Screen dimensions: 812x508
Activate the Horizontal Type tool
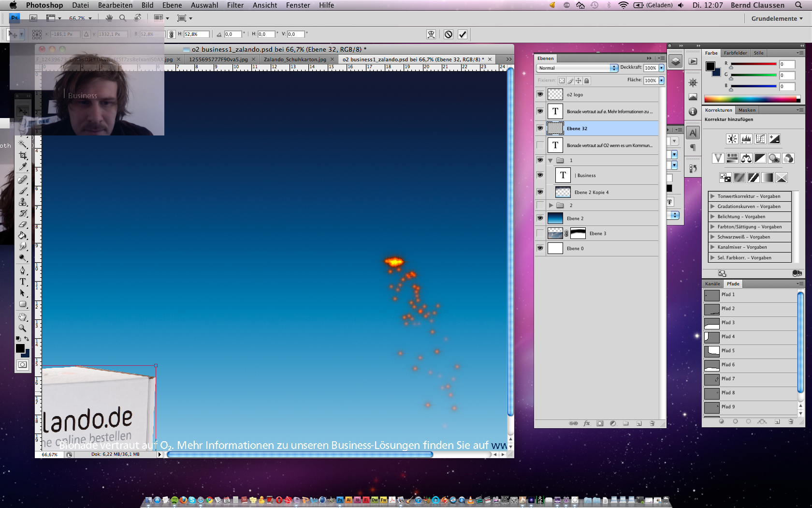pyautogui.click(x=23, y=282)
